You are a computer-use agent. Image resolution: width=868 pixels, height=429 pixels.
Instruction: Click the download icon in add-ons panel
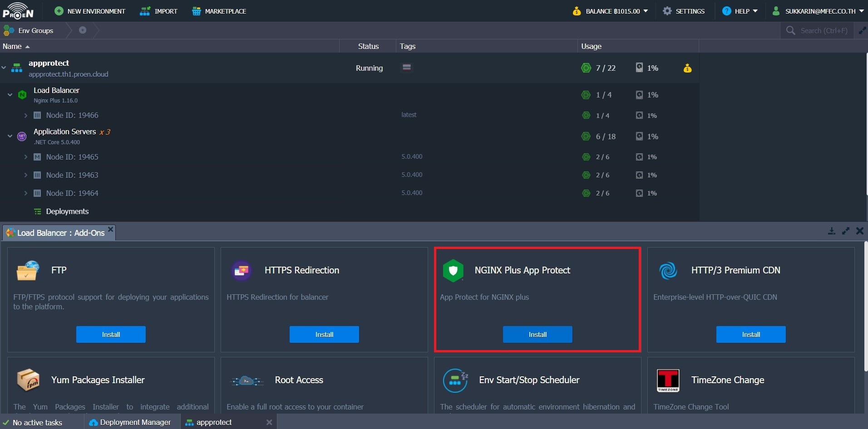coord(831,231)
